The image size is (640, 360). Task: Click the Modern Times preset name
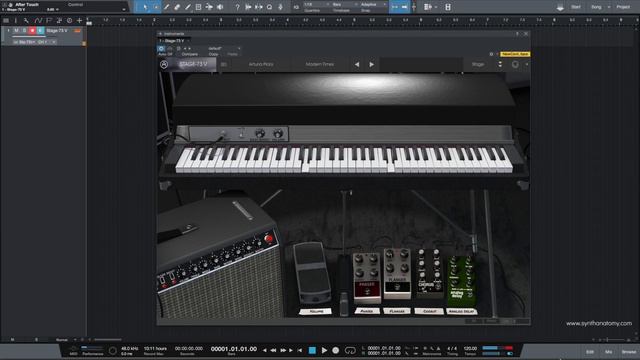[x=320, y=64]
